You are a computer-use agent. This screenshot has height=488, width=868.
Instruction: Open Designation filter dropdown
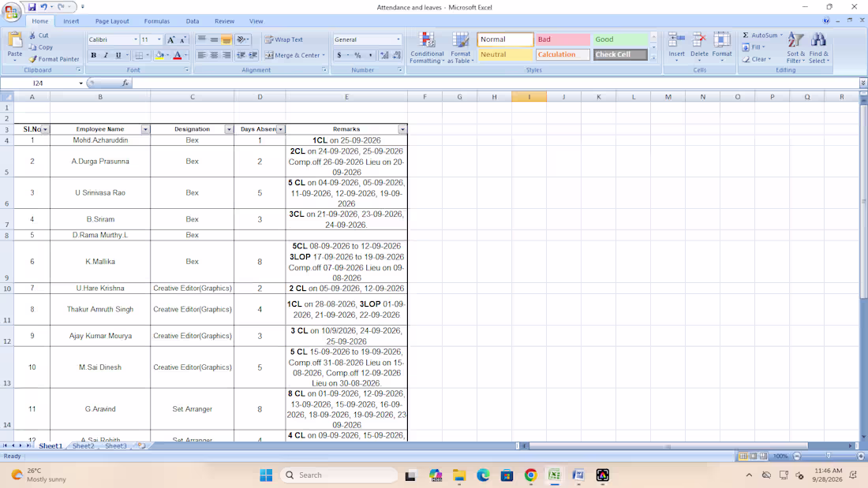pos(229,129)
